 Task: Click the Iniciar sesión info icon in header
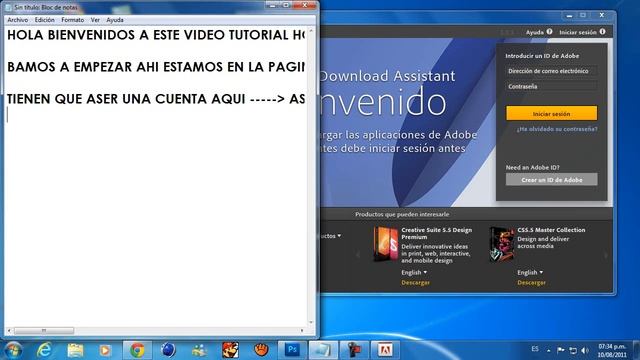(602, 31)
